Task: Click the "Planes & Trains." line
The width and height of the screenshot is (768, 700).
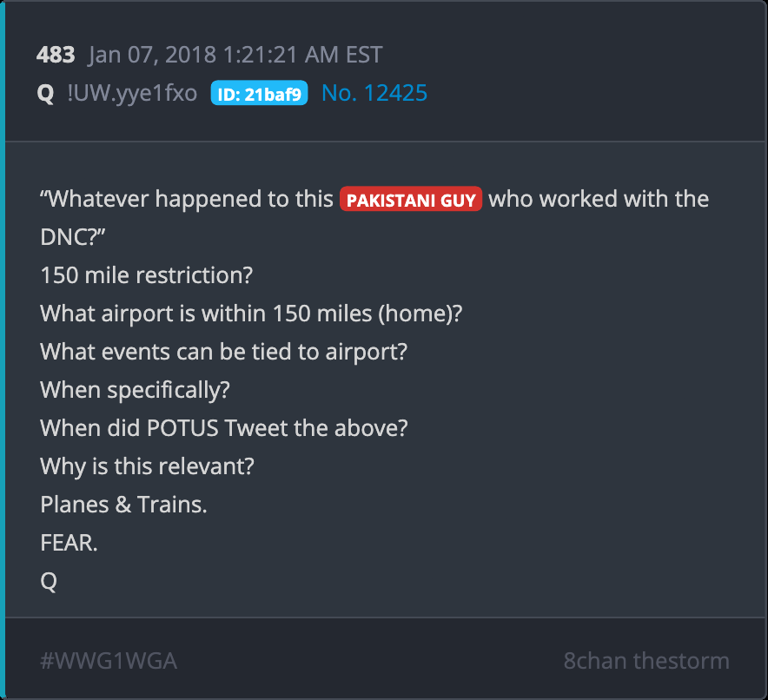Action: pyautogui.click(x=124, y=505)
